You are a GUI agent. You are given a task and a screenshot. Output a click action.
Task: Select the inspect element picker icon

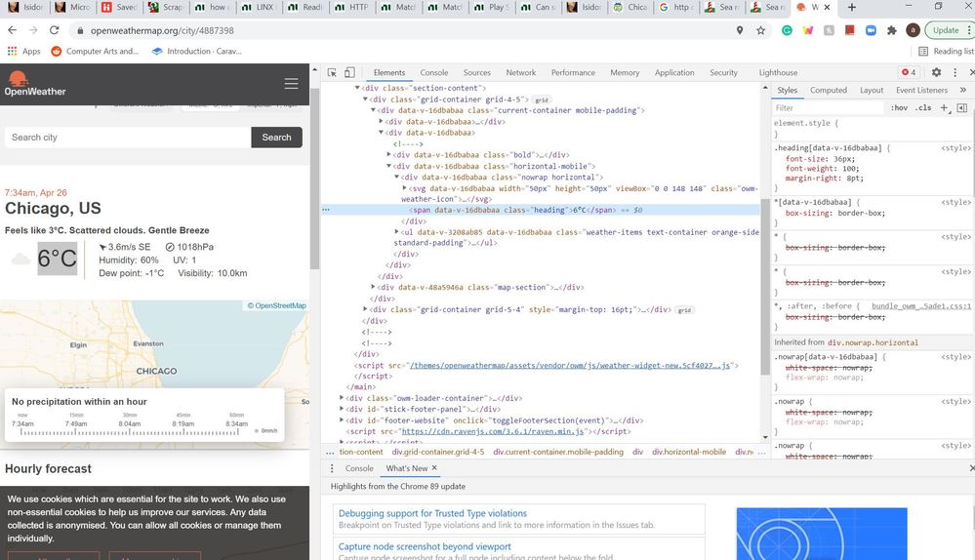332,73
